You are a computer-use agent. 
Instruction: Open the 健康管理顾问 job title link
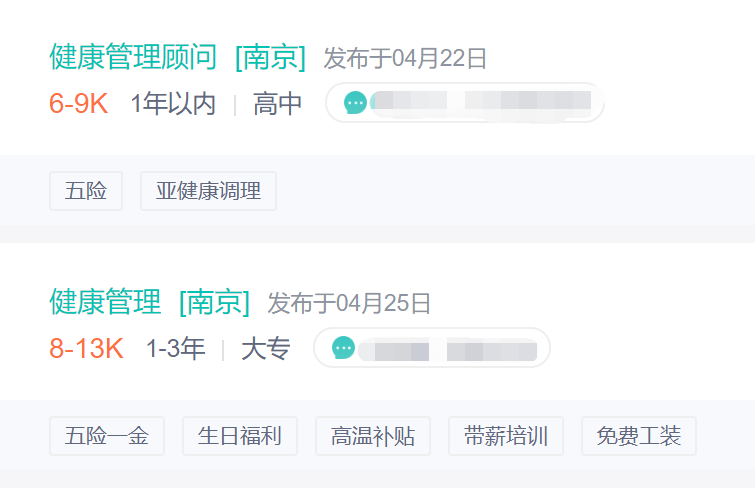point(133,57)
